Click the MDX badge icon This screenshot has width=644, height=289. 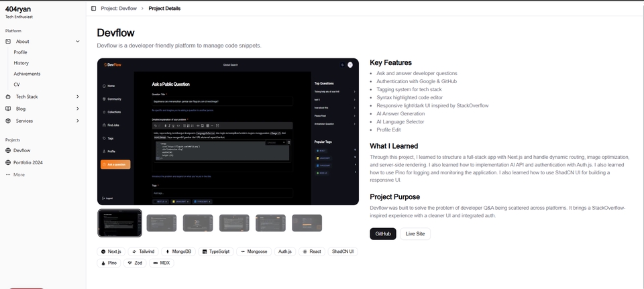155,263
